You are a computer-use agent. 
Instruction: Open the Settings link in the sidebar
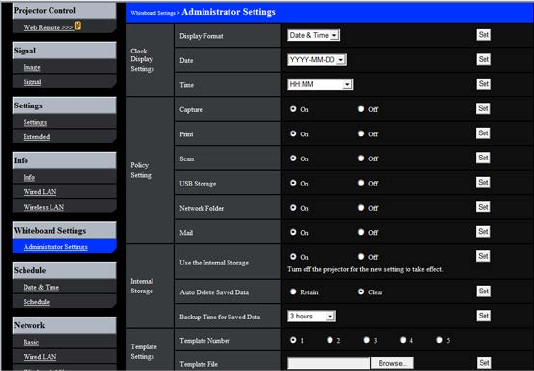(x=35, y=122)
